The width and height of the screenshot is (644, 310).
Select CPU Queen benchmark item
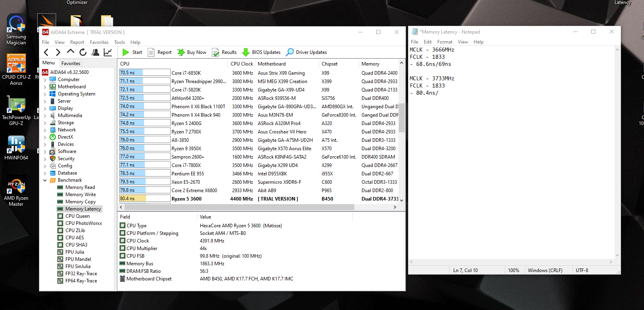click(x=77, y=216)
